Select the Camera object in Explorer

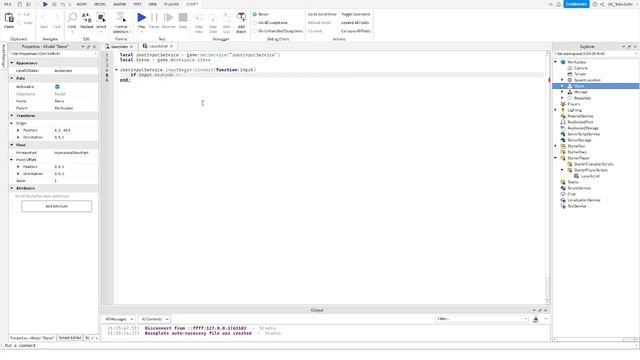coord(580,68)
